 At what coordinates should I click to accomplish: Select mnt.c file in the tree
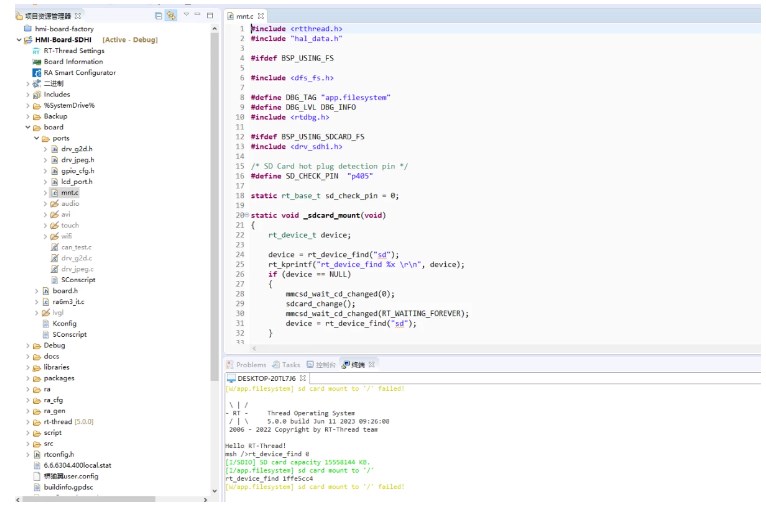point(69,192)
